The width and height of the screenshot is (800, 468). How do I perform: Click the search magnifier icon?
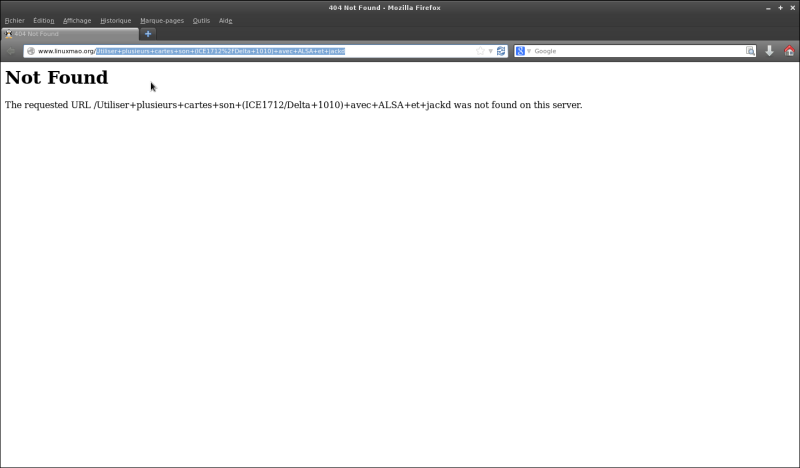click(750, 51)
